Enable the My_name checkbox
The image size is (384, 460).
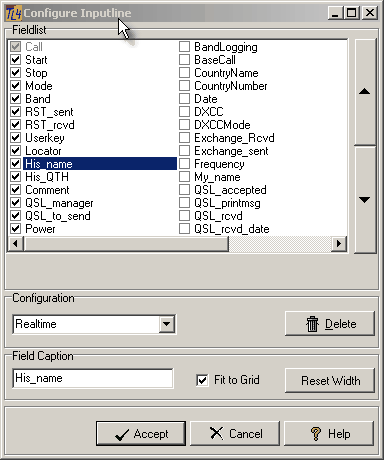[x=184, y=177]
